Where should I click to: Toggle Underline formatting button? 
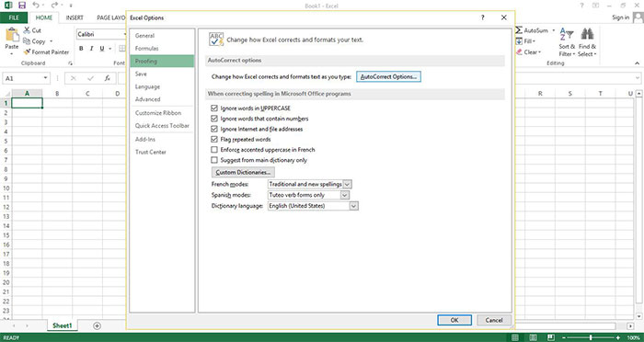[x=102, y=49]
